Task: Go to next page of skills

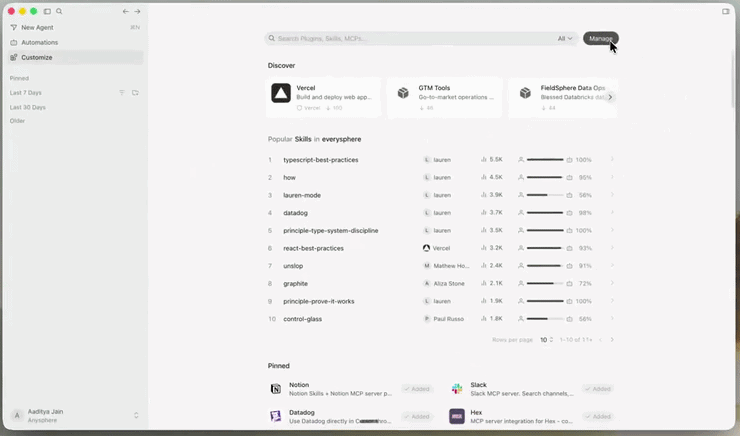Action: point(612,340)
